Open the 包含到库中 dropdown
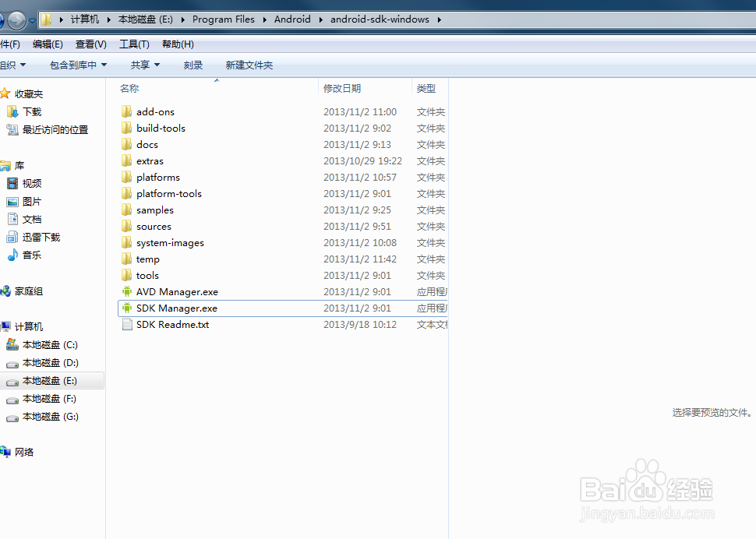This screenshot has height=539, width=756. 77,65
